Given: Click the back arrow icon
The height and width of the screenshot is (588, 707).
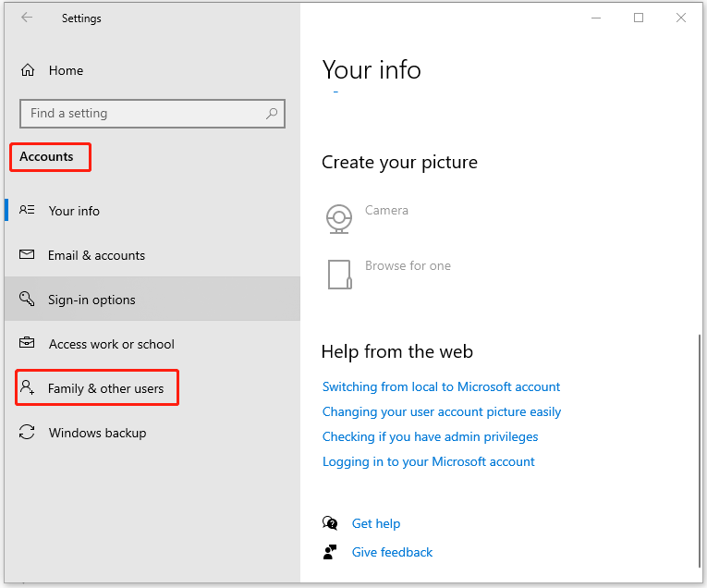Looking at the screenshot, I should 27,18.
